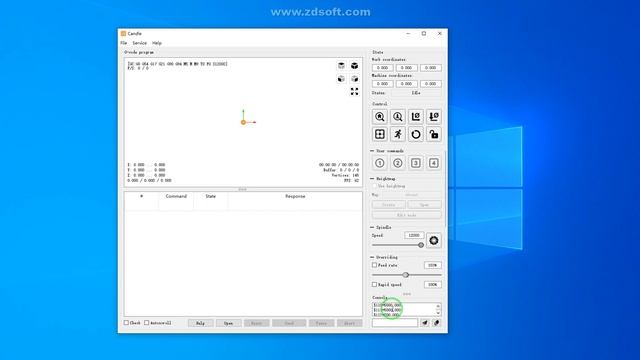640x360 pixels.
Task: Tick the Use heightmap checkbox
Action: [374, 186]
